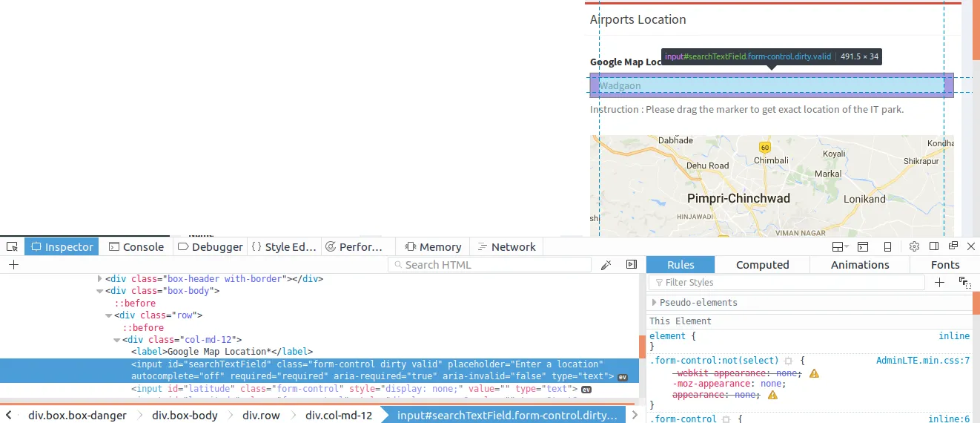The image size is (980, 423).
Task: Add a new CSS rule
Action: point(939,282)
